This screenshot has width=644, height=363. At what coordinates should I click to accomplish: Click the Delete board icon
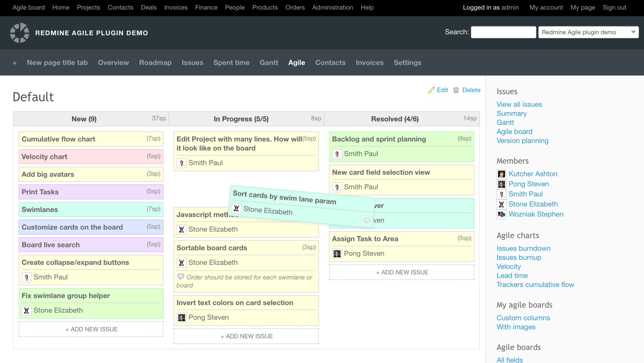456,89
